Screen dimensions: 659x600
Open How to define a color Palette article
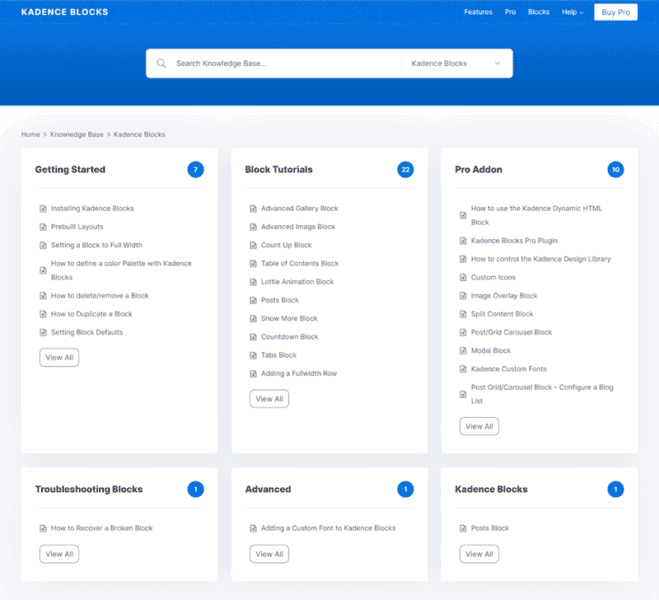point(121,271)
